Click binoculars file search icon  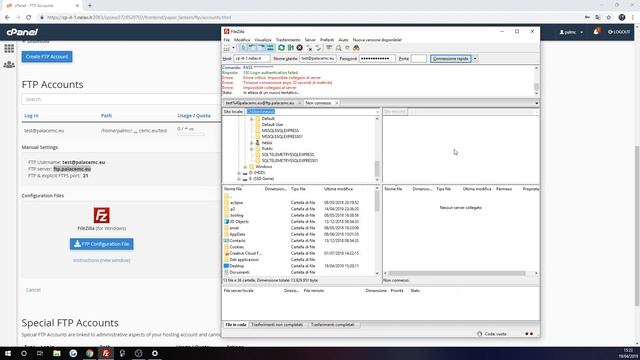[356, 48]
